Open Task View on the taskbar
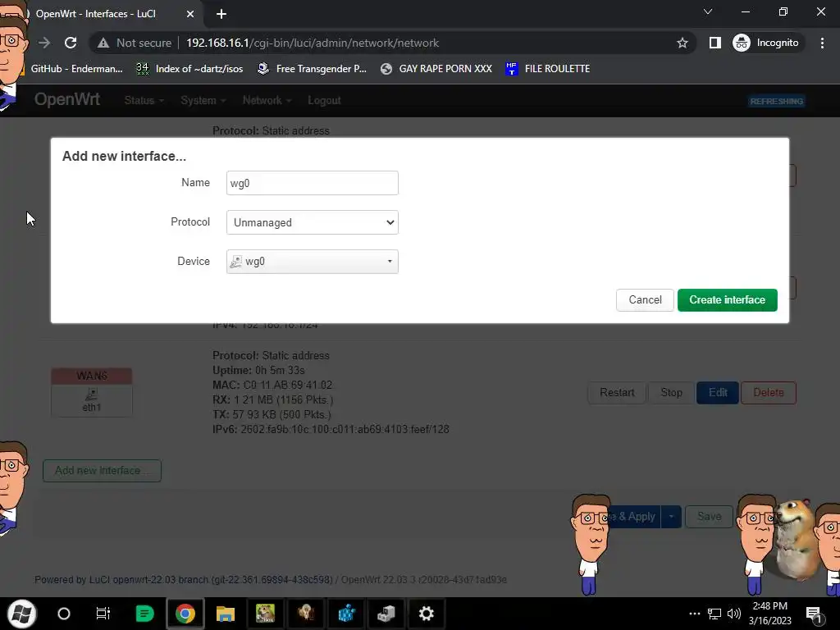 [x=103, y=614]
